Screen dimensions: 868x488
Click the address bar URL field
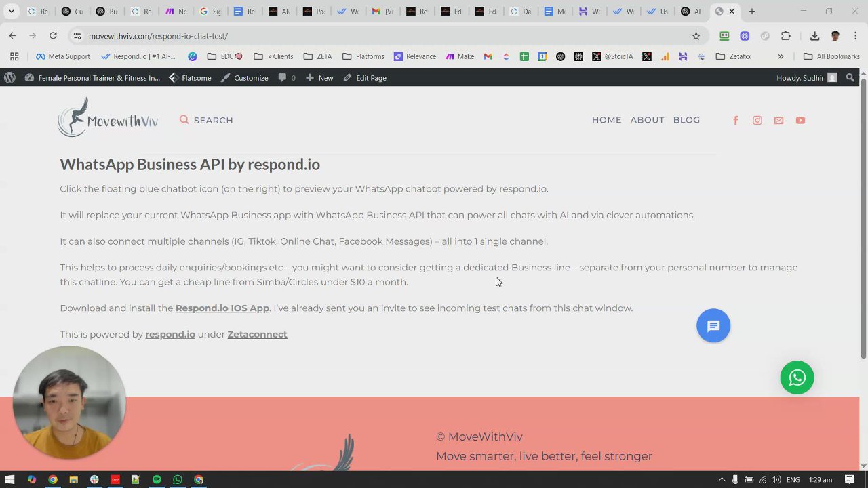387,36
